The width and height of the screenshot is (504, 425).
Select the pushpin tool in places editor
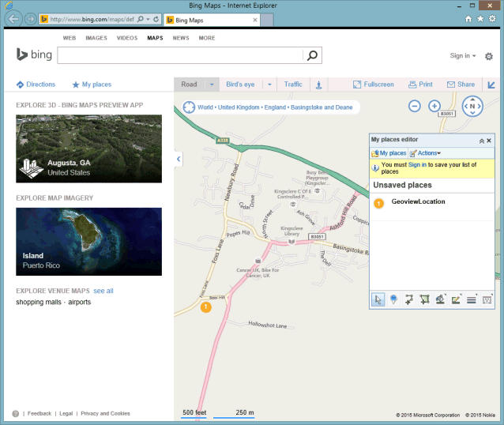(393, 299)
